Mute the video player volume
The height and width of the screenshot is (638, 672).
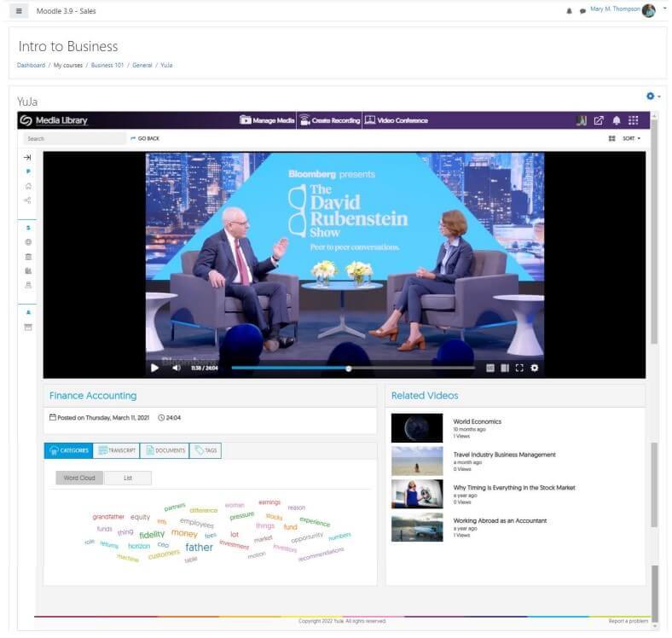[x=177, y=368]
